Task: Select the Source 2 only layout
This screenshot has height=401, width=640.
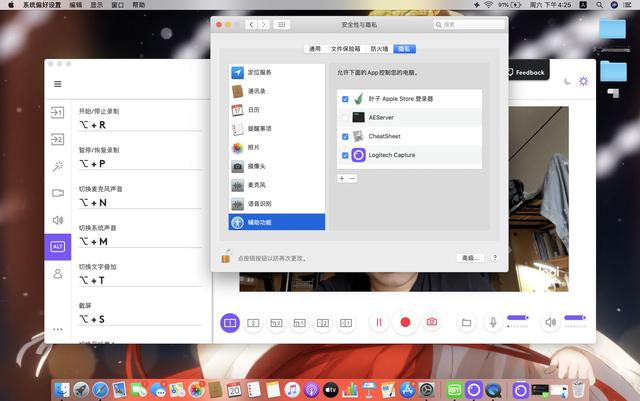Action: [253, 323]
